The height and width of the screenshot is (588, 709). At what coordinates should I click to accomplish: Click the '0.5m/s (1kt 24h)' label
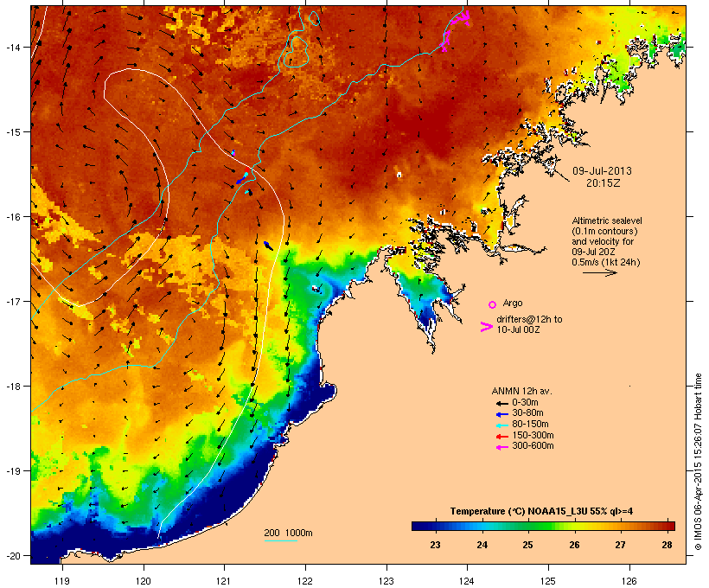[606, 262]
